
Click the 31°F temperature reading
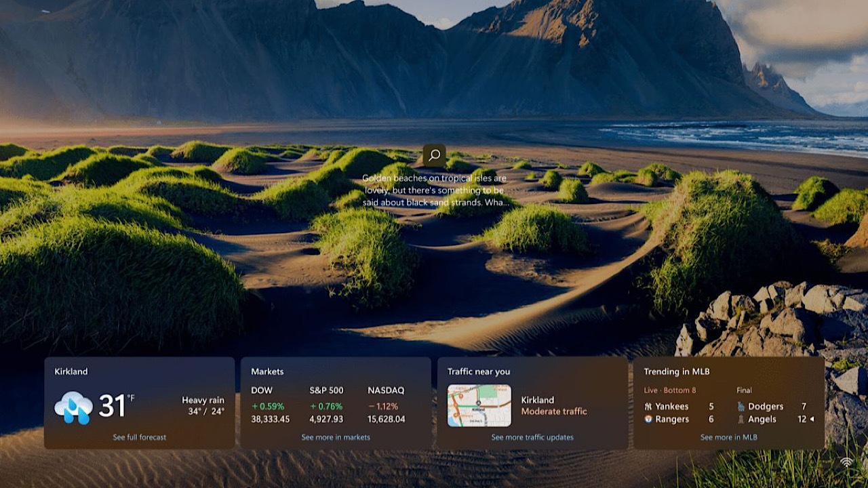(x=117, y=405)
